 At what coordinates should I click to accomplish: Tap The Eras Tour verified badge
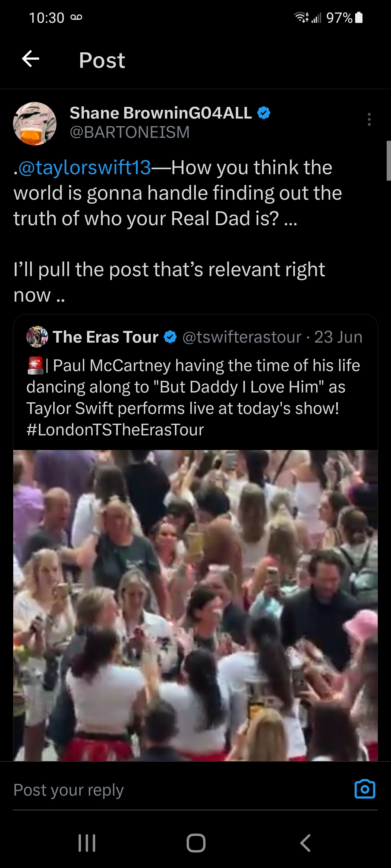pyautogui.click(x=170, y=337)
